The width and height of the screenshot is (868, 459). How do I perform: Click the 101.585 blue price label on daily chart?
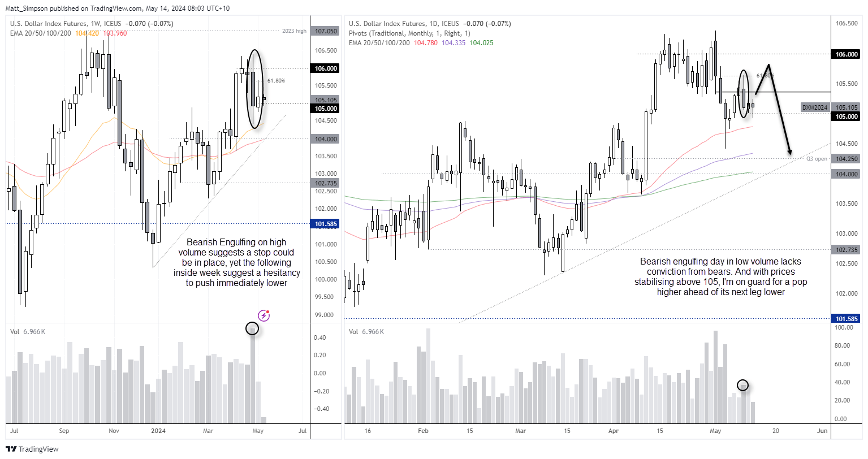[847, 319]
